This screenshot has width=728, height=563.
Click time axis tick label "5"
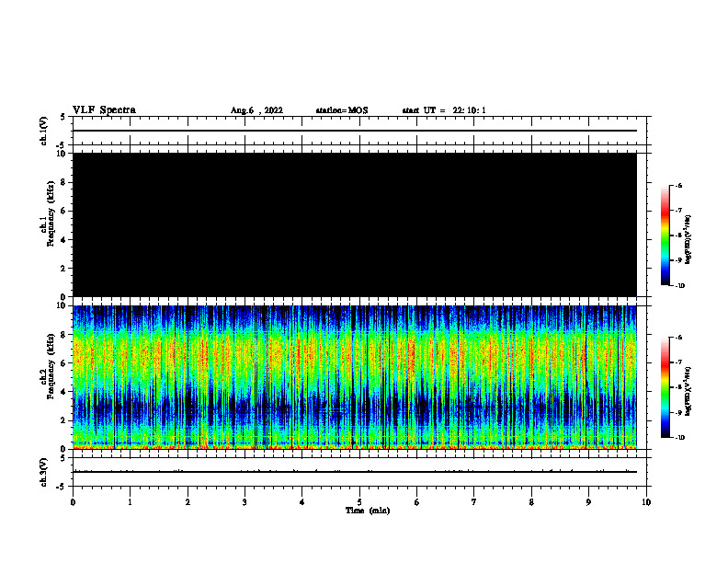359,502
